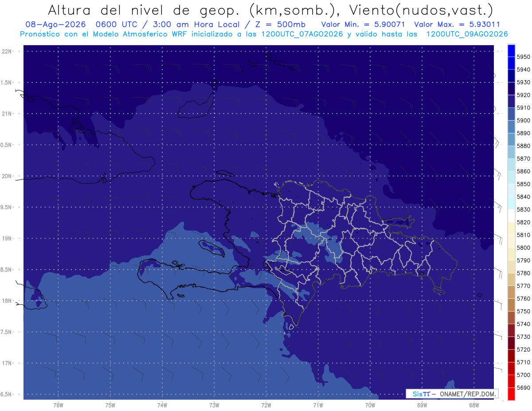Click the '22N' latitude label

click(7, 51)
